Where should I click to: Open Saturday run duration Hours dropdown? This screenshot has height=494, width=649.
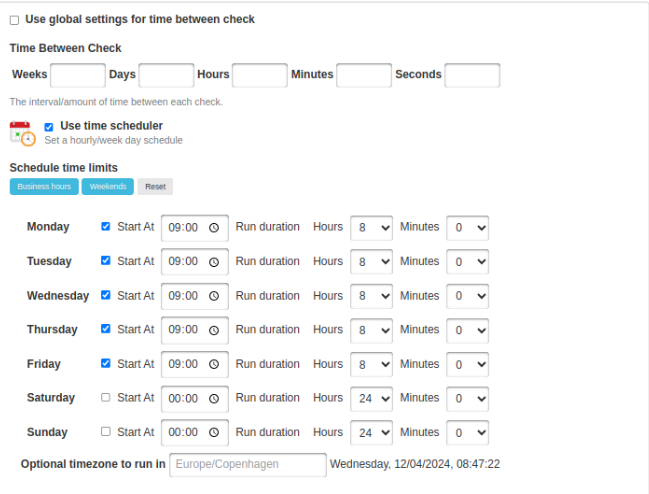(x=371, y=399)
